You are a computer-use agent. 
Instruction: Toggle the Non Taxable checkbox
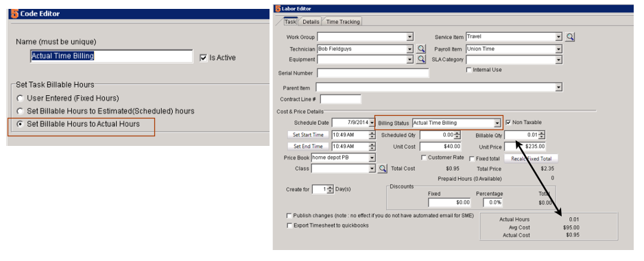[508, 123]
